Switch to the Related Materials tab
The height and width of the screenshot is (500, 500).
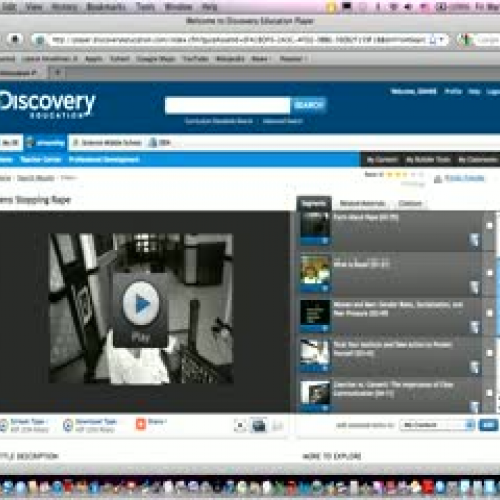pyautogui.click(x=362, y=203)
